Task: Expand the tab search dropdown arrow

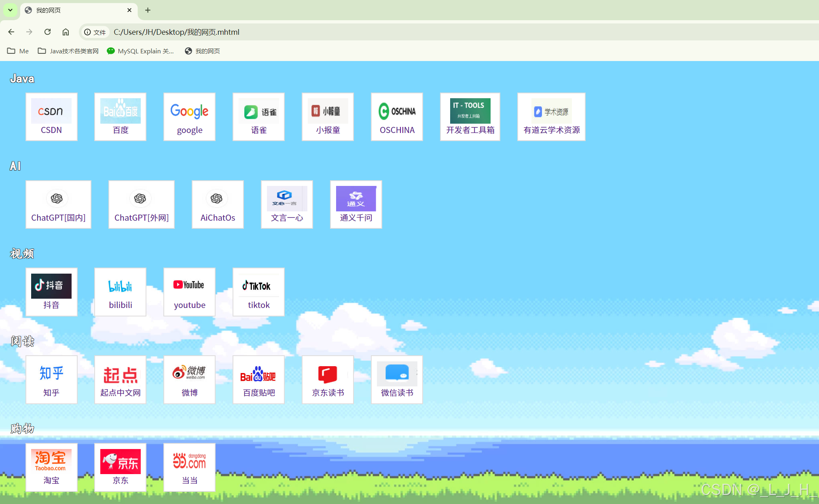Action: [10, 10]
